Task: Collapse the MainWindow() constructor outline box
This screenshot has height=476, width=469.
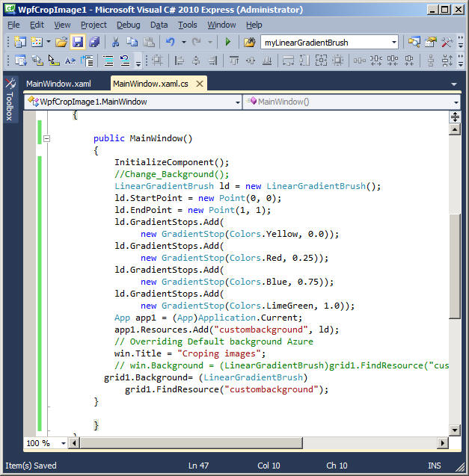Action: (x=46, y=139)
